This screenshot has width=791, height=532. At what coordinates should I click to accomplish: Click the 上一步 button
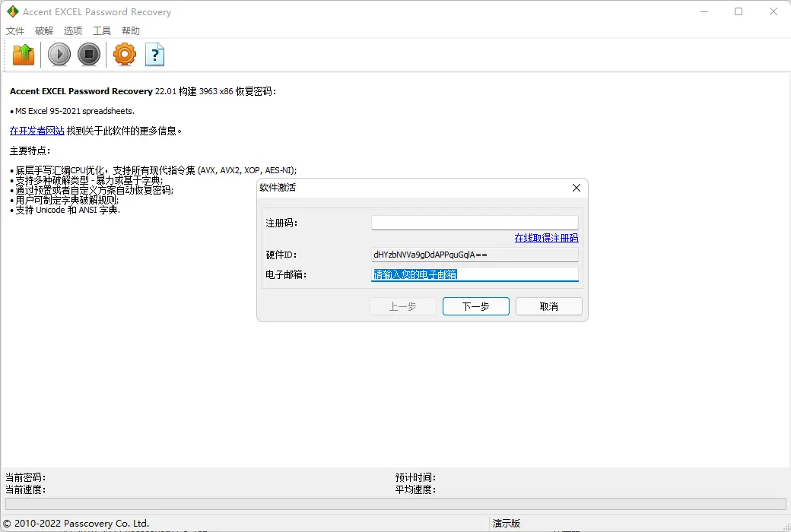pos(402,306)
